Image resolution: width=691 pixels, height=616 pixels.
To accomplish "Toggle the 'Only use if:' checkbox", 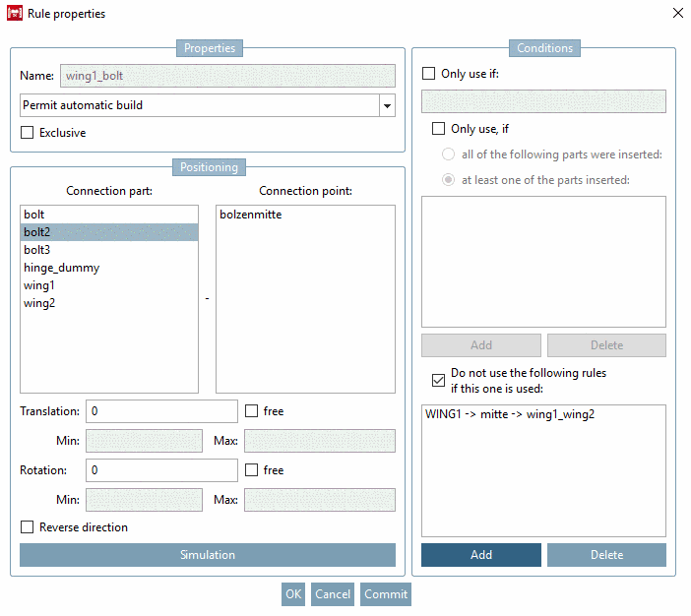I will pos(429,74).
